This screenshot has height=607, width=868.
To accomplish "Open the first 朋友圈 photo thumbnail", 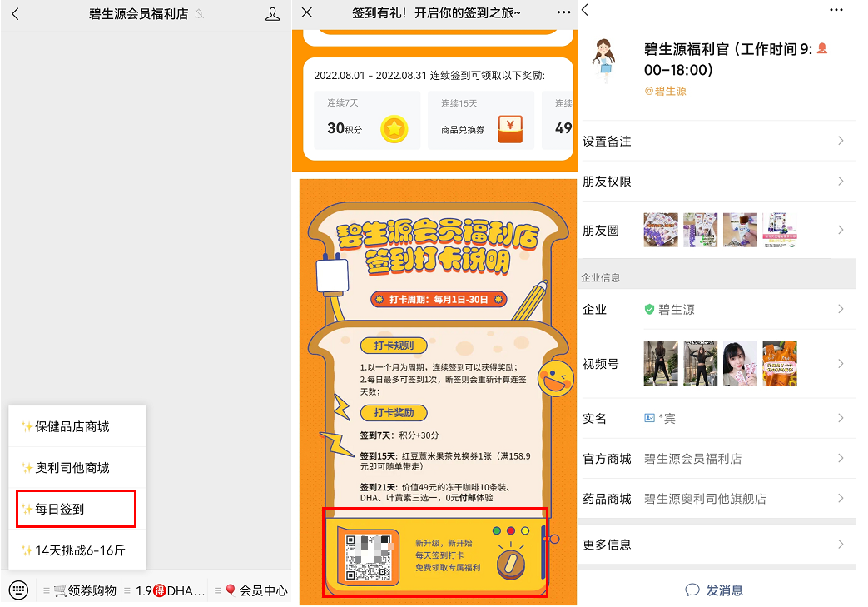I will (660, 231).
